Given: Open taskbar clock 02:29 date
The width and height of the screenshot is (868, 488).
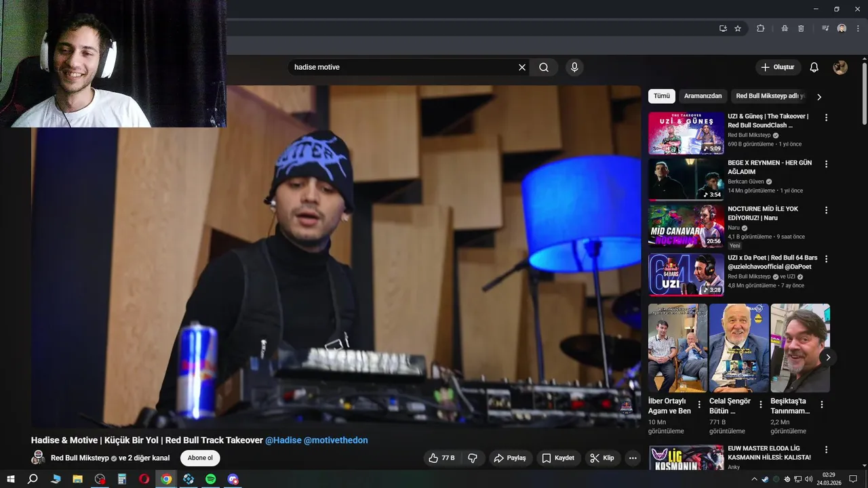Looking at the screenshot, I should (x=829, y=479).
